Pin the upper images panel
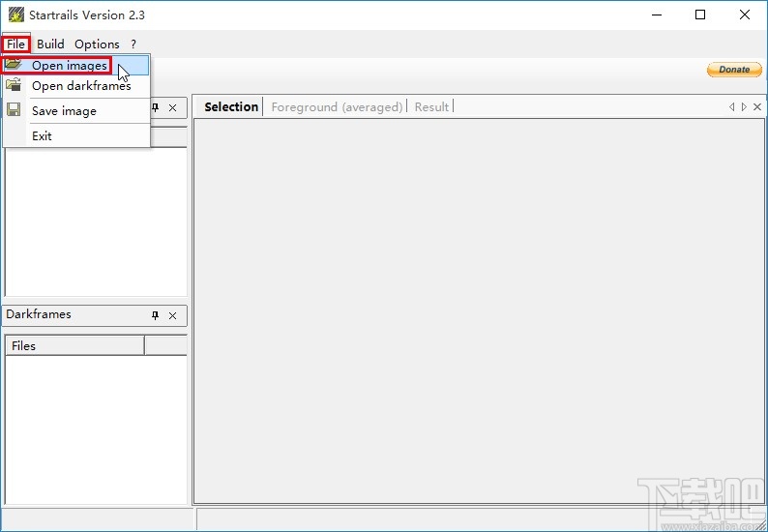The image size is (768, 532). (x=156, y=107)
